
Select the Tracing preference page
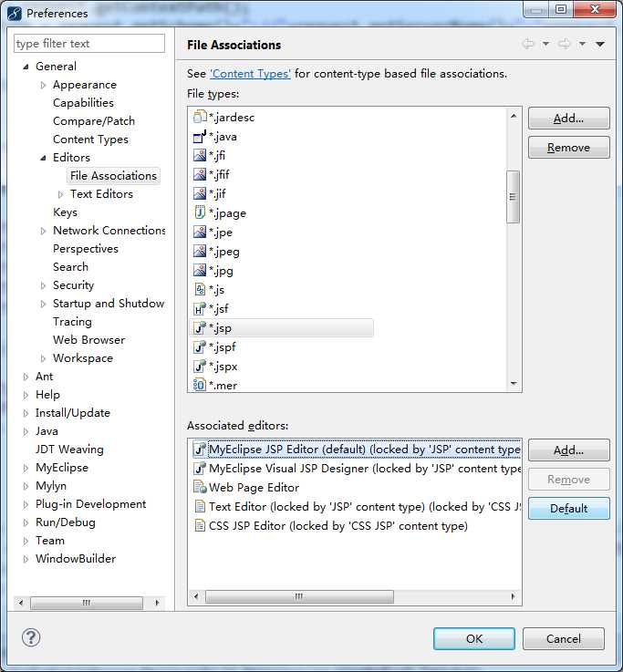(72, 322)
